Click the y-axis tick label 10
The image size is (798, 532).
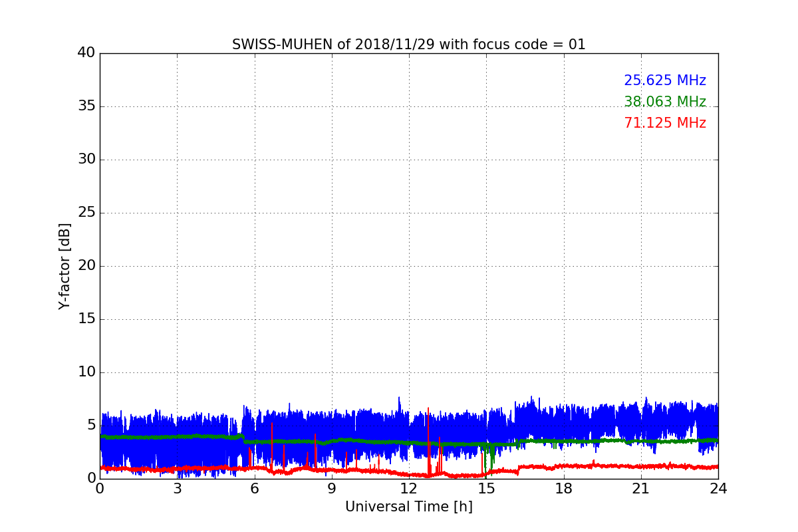click(86, 372)
